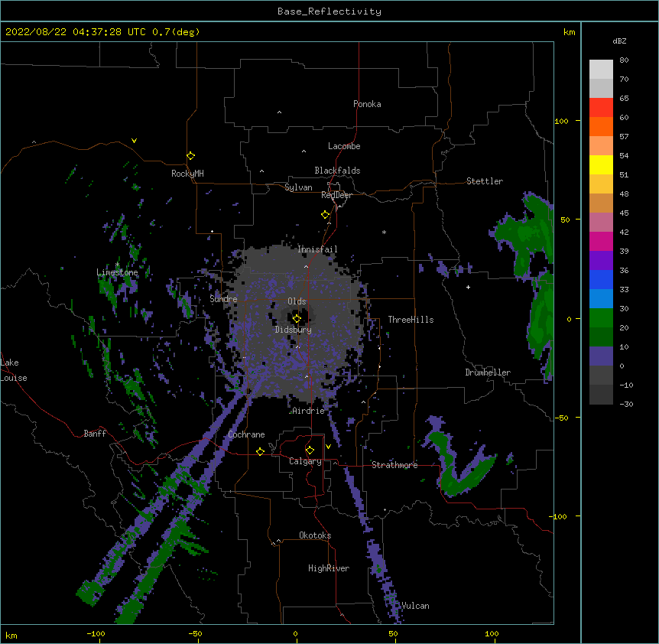Click the Calgary city label
Viewport: 659px width, 644px height.
(x=305, y=461)
